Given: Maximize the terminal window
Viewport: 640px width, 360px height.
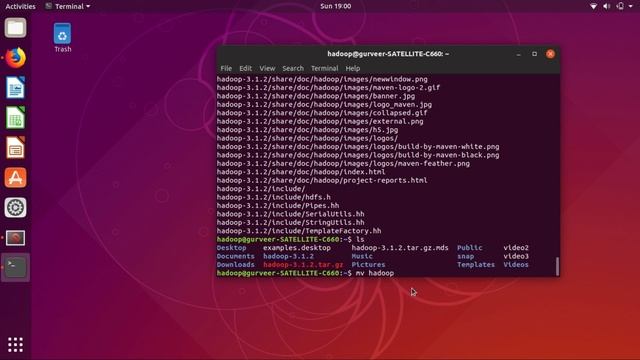Looking at the screenshot, I should (534, 54).
